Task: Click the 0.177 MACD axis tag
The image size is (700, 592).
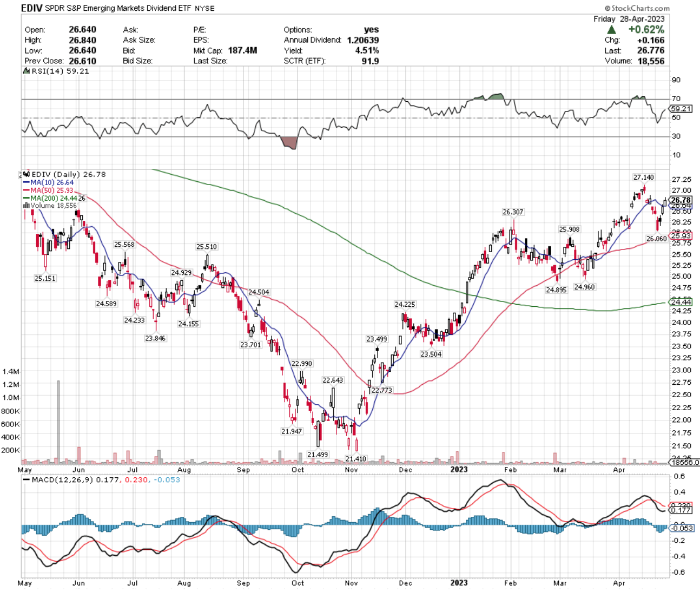Action: pyautogui.click(x=681, y=510)
